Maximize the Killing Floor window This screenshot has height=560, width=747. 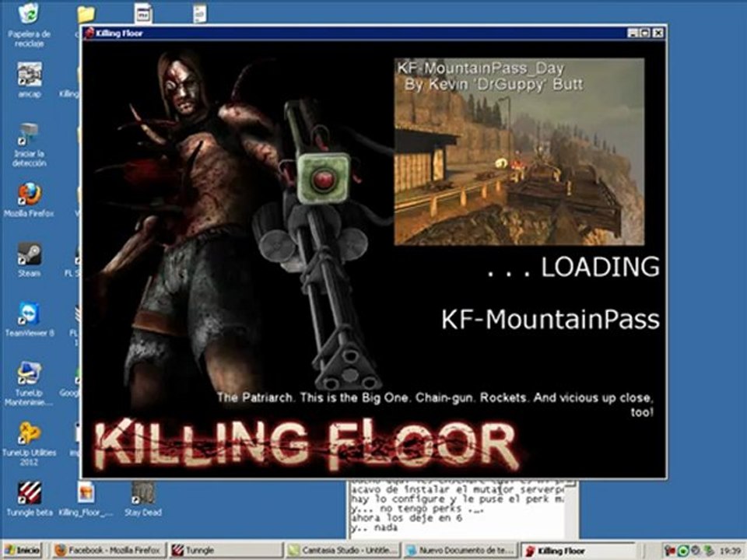[645, 33]
